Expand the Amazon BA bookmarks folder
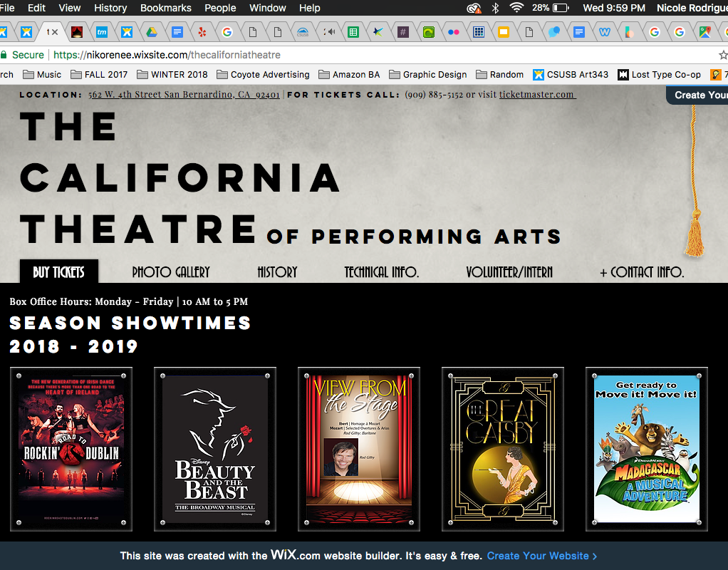The width and height of the screenshot is (728, 570). [349, 74]
